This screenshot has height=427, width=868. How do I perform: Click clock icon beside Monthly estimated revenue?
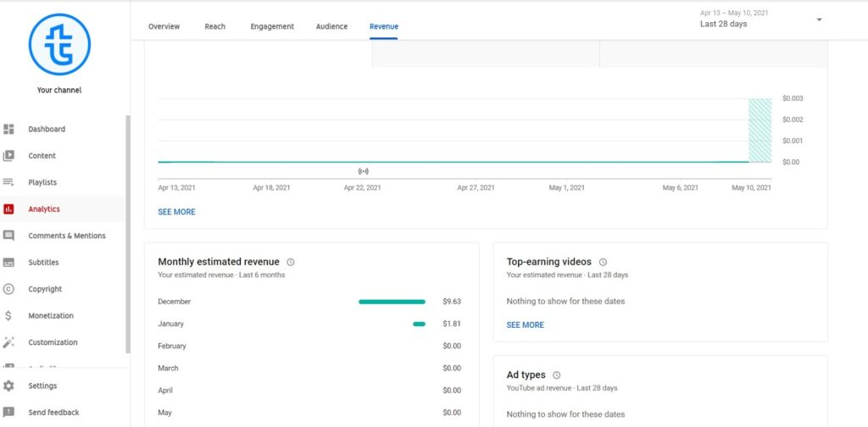(x=291, y=263)
